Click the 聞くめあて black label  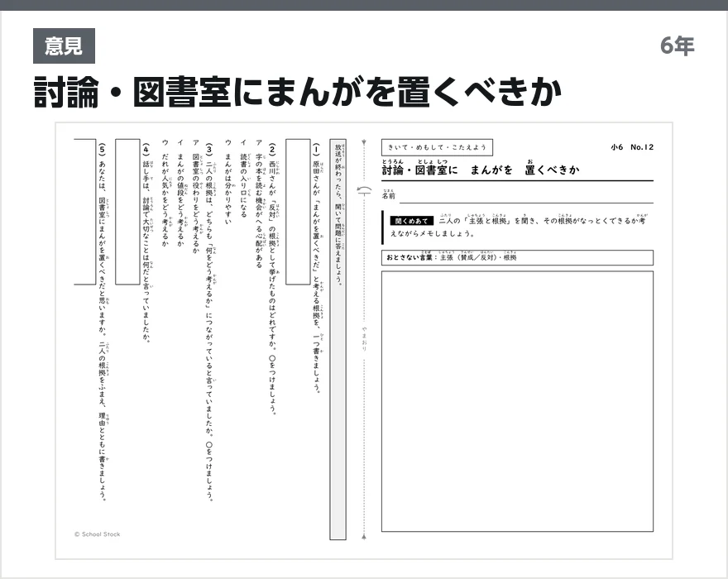pyautogui.click(x=411, y=221)
